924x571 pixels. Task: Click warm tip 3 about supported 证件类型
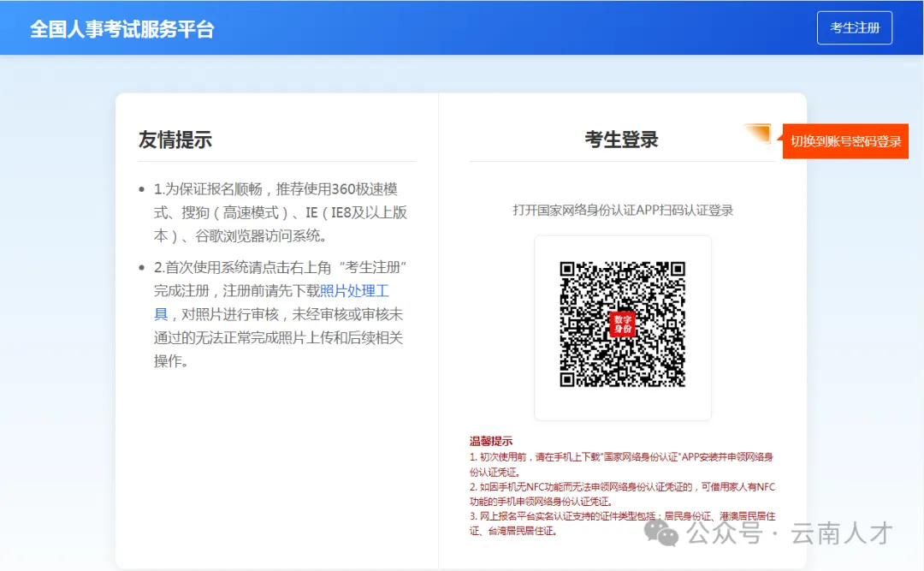622,523
